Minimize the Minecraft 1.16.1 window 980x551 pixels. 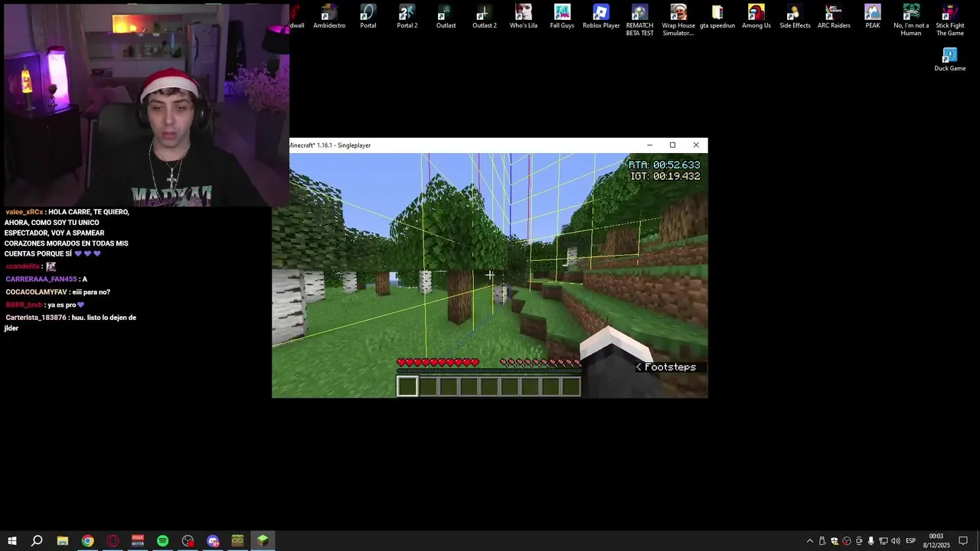point(649,145)
